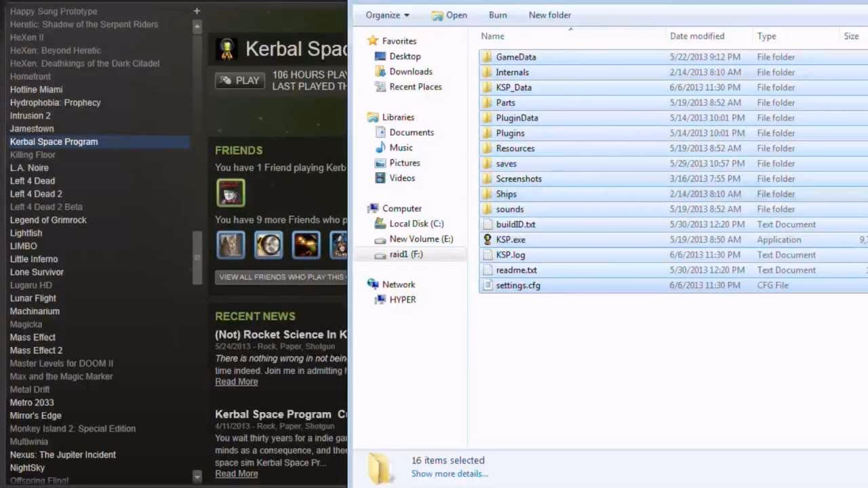Click the Local Disk (C:) drive icon
The width and height of the screenshot is (868, 488).
(x=380, y=224)
